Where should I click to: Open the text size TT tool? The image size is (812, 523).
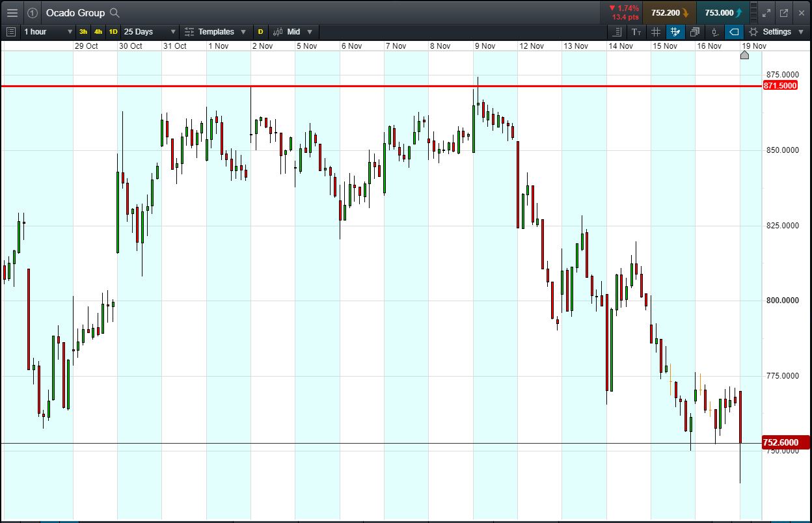636,31
